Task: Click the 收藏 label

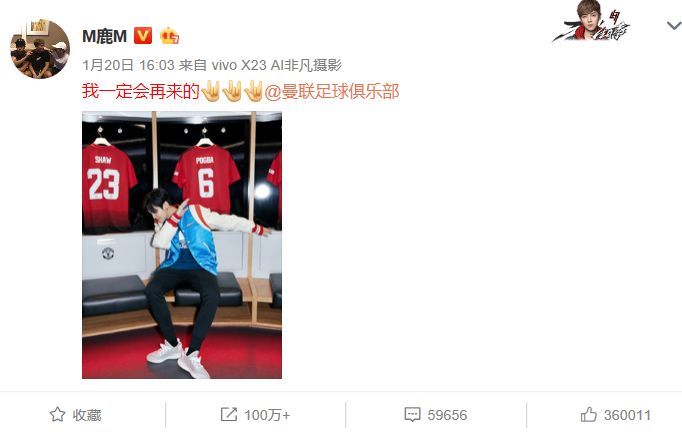Action: (87, 415)
